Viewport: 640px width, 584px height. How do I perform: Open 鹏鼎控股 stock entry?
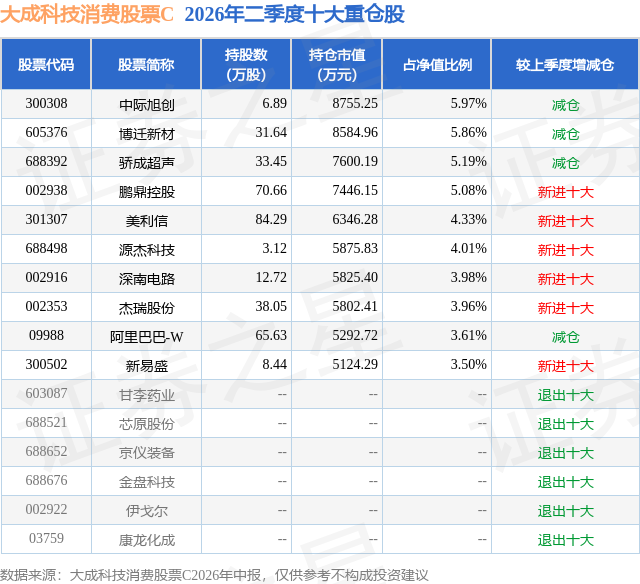click(x=147, y=192)
